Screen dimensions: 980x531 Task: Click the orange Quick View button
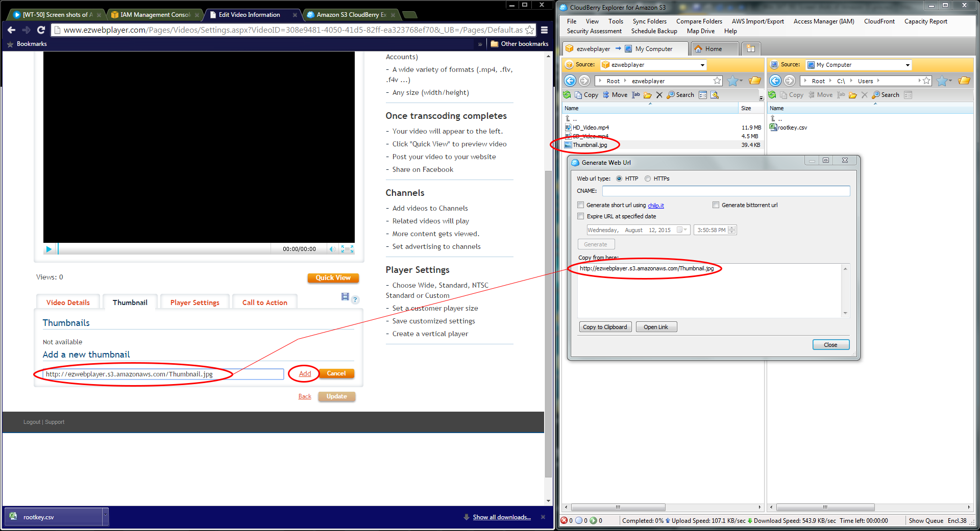pos(333,278)
